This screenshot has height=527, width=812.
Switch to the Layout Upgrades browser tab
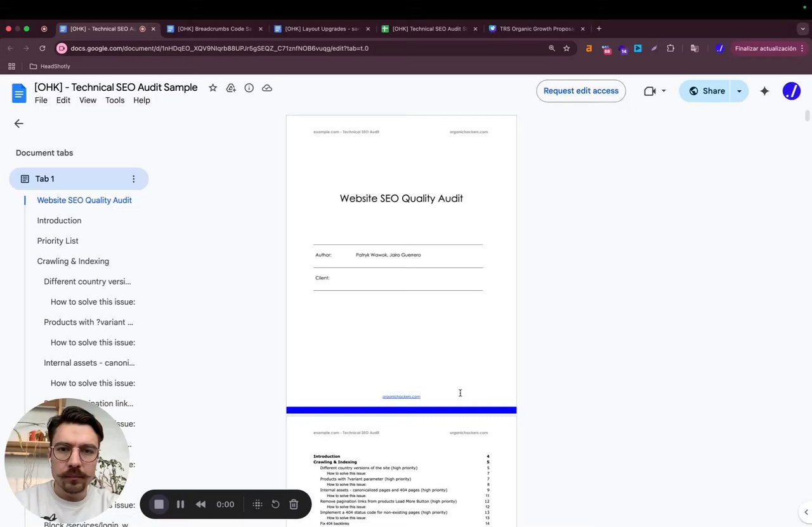point(322,29)
